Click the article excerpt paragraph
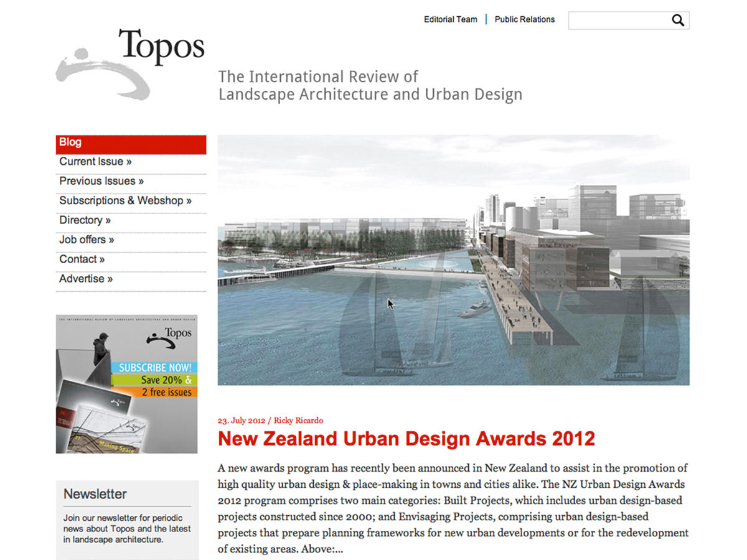 coord(453,508)
